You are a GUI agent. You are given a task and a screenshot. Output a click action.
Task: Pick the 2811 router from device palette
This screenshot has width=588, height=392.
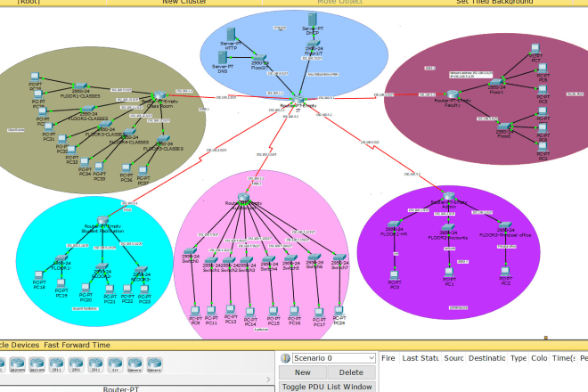(x=56, y=364)
